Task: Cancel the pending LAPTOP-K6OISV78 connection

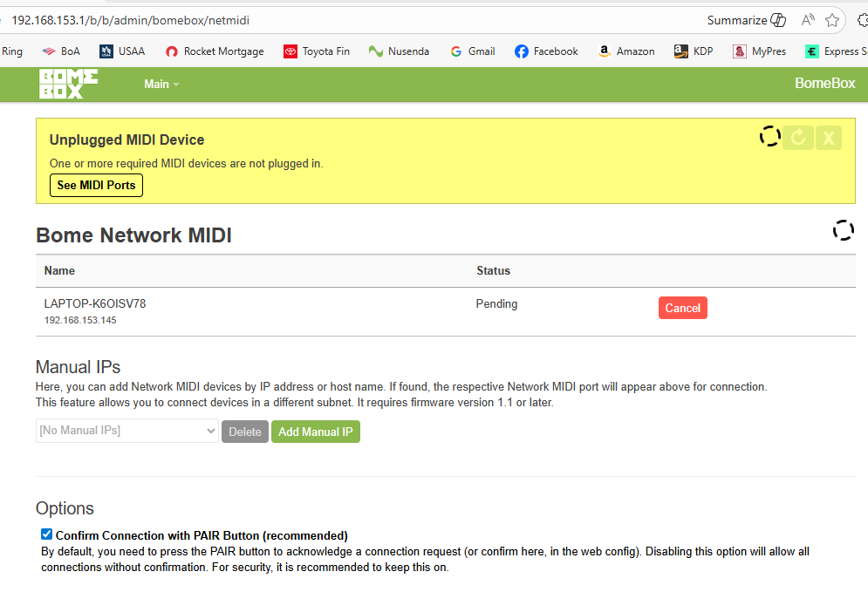Action: coord(682,308)
